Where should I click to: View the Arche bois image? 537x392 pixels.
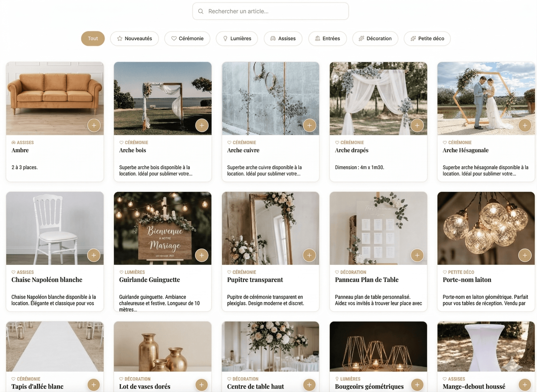pyautogui.click(x=163, y=98)
